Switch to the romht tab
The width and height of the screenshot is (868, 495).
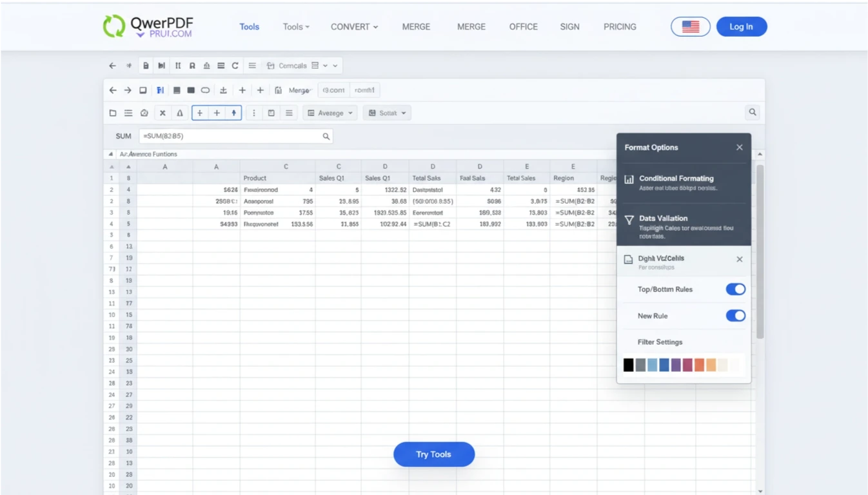click(364, 90)
